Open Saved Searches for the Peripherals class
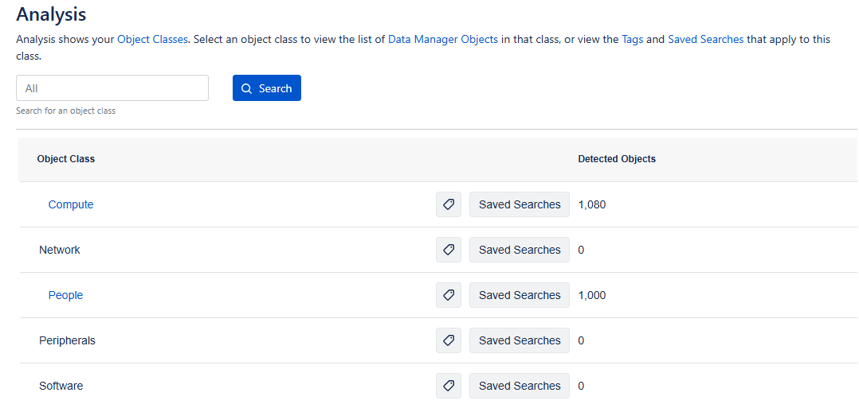 [x=519, y=341]
